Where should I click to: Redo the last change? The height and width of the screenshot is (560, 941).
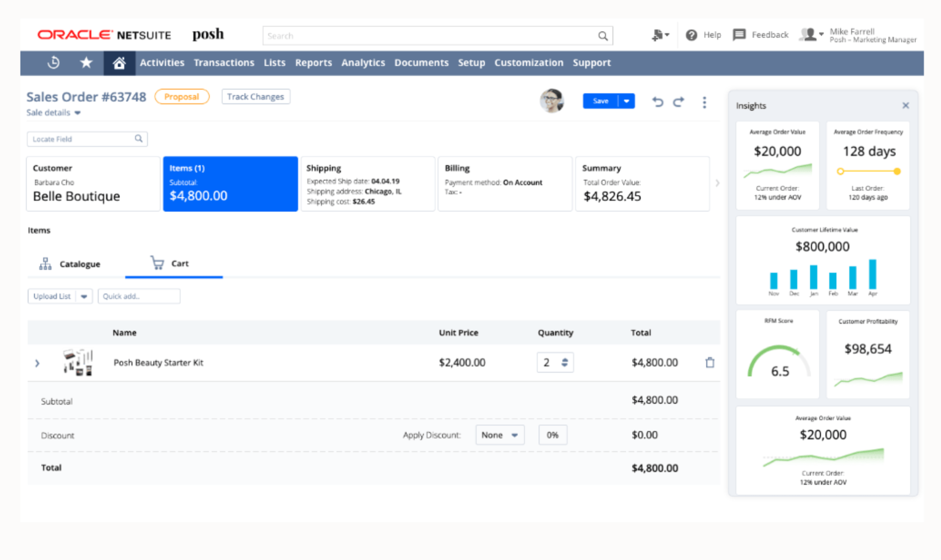click(678, 102)
